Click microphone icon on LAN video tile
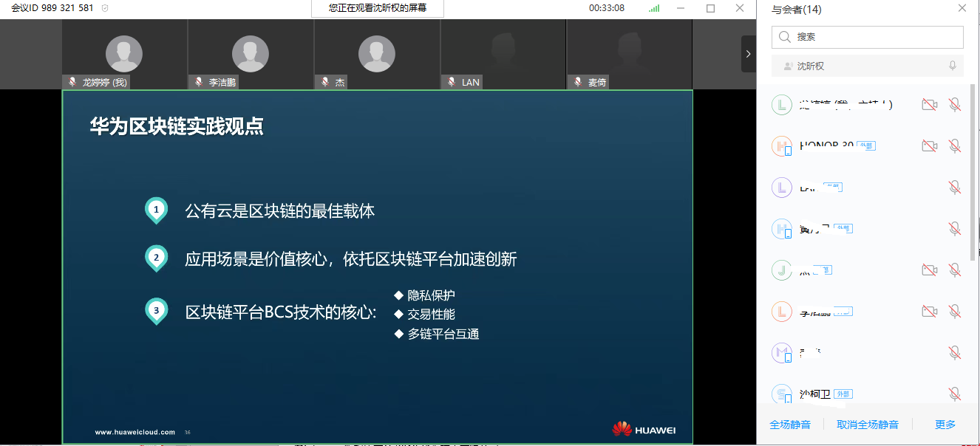Screen dimensions: 980x446 point(452,82)
